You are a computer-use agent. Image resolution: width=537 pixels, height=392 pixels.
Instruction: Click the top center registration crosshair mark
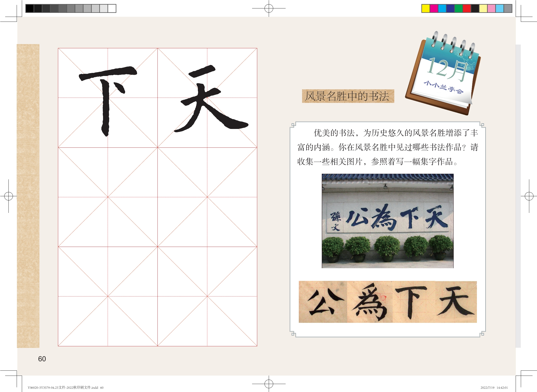[269, 8]
